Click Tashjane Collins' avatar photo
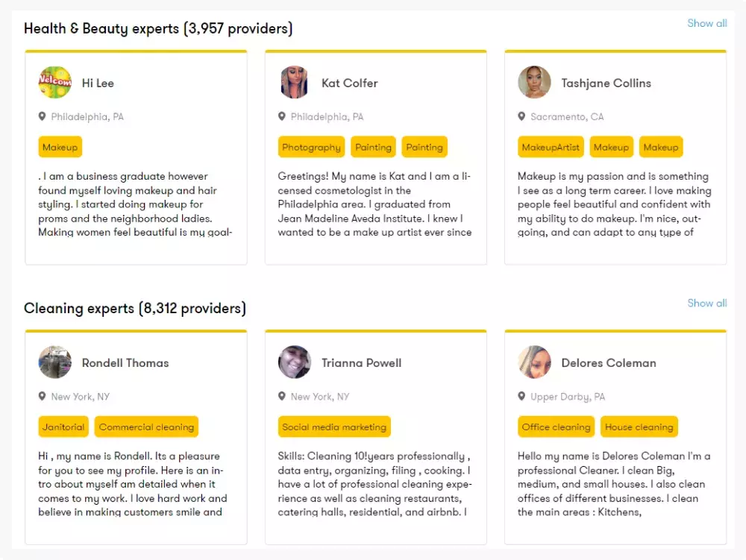Image resolution: width=746 pixels, height=560 pixels. point(534,83)
